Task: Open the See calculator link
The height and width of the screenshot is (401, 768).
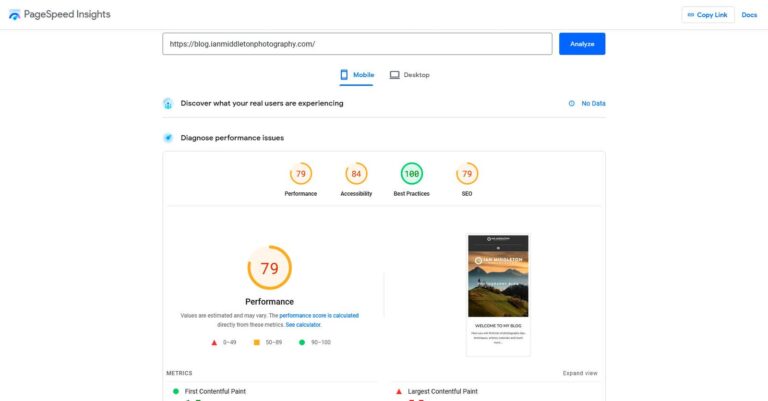Action: pos(303,325)
